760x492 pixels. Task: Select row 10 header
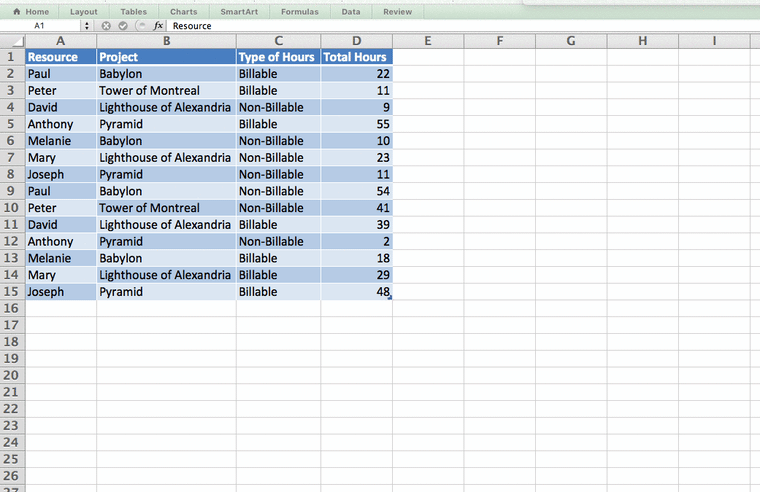tap(12, 208)
